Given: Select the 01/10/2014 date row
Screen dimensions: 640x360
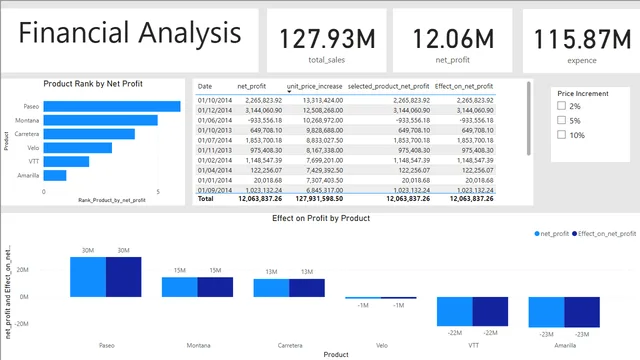Looking at the screenshot, I should pos(345,100).
